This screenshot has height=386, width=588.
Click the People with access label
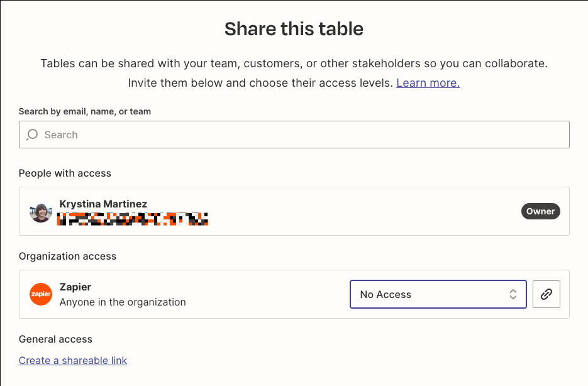65,173
